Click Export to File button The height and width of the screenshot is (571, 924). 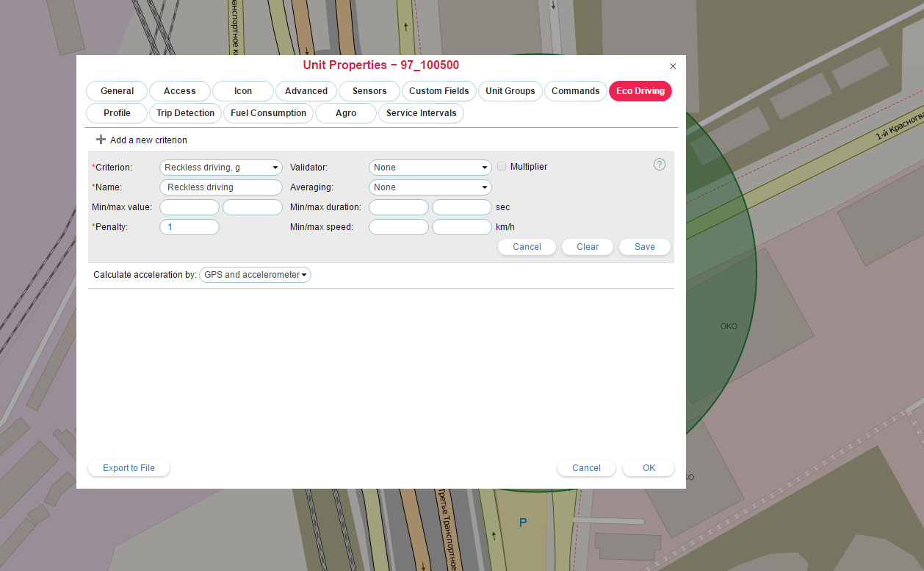point(129,468)
